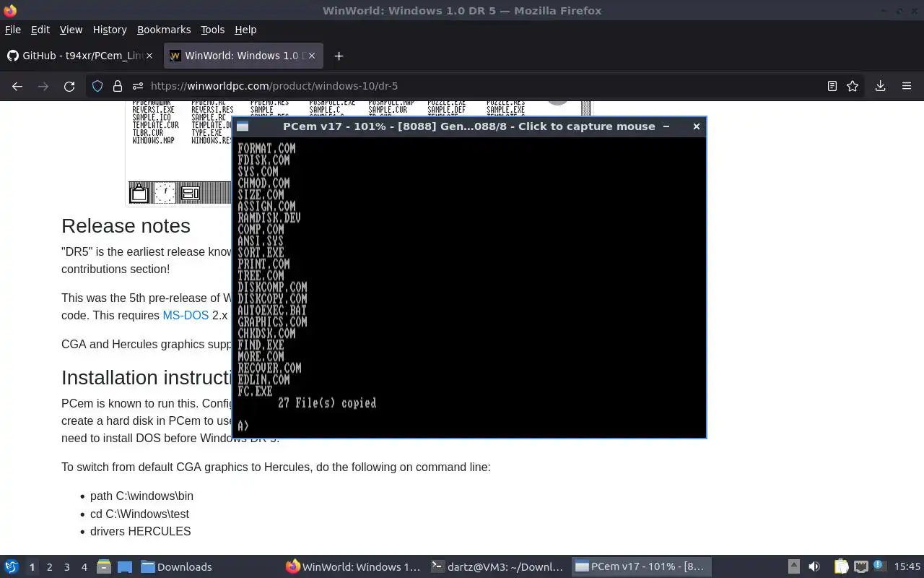Open the History menu
This screenshot has width=924, height=578.
coord(110,30)
